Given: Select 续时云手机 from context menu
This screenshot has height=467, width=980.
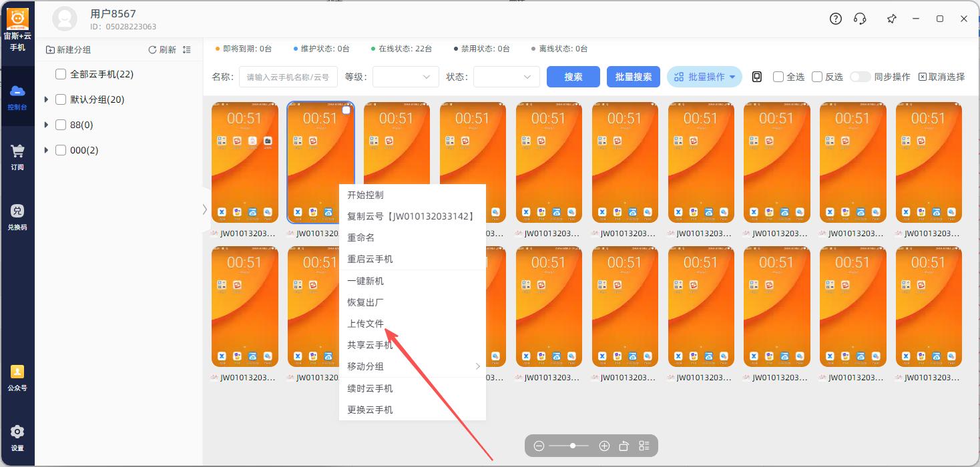Looking at the screenshot, I should 413,388.
